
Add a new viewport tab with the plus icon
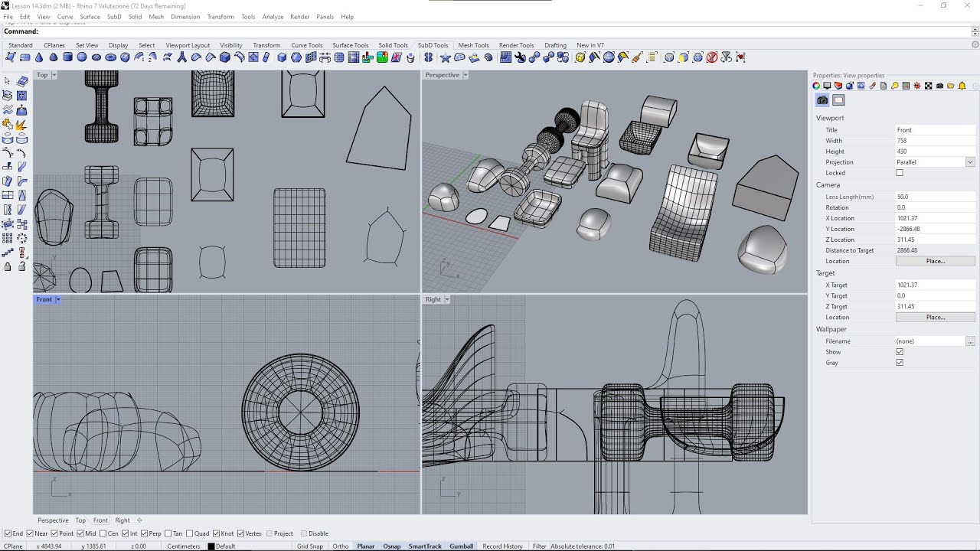tap(139, 520)
